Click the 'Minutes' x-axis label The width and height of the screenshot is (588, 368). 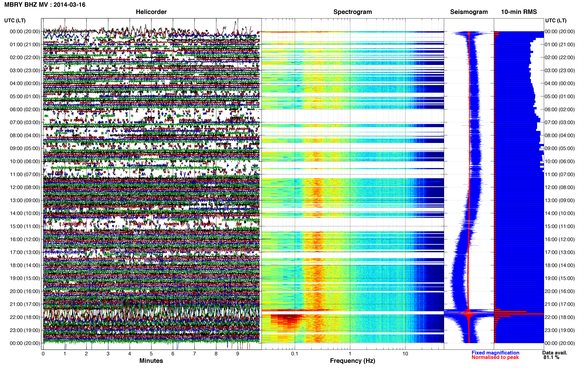click(x=151, y=361)
